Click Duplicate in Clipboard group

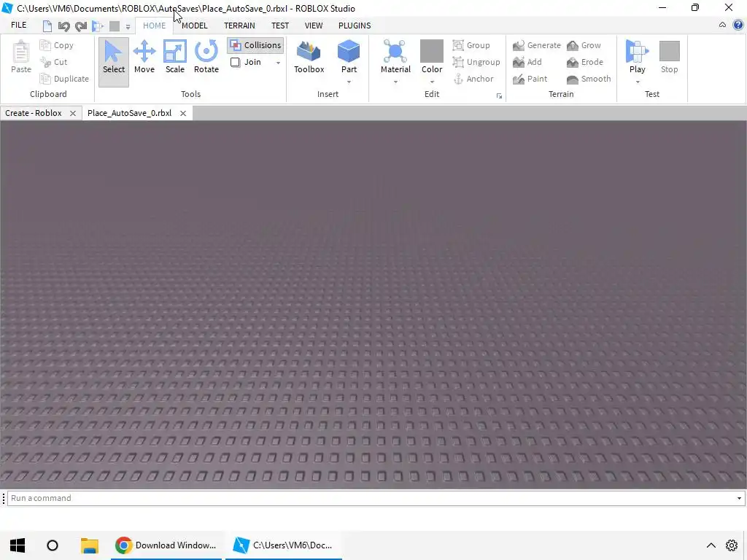coord(64,79)
